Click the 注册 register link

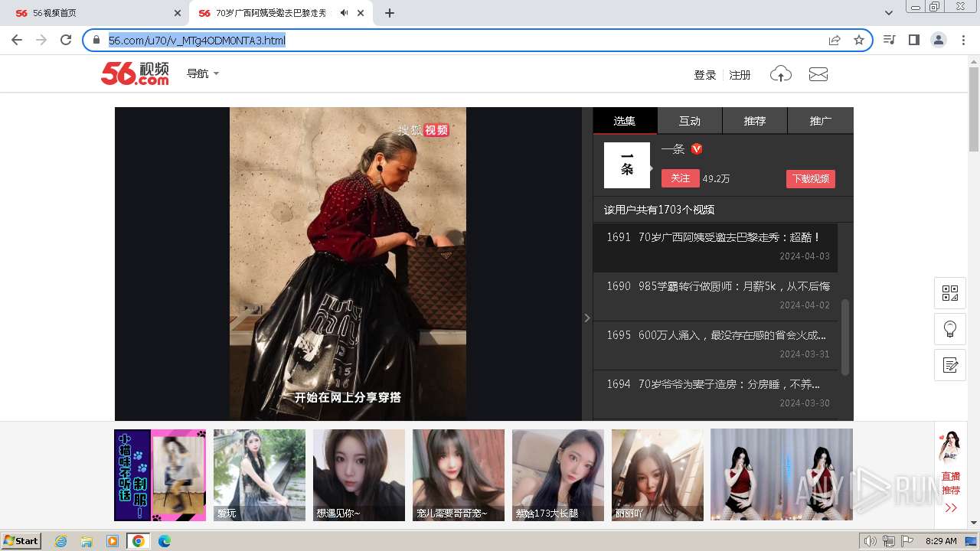[740, 75]
